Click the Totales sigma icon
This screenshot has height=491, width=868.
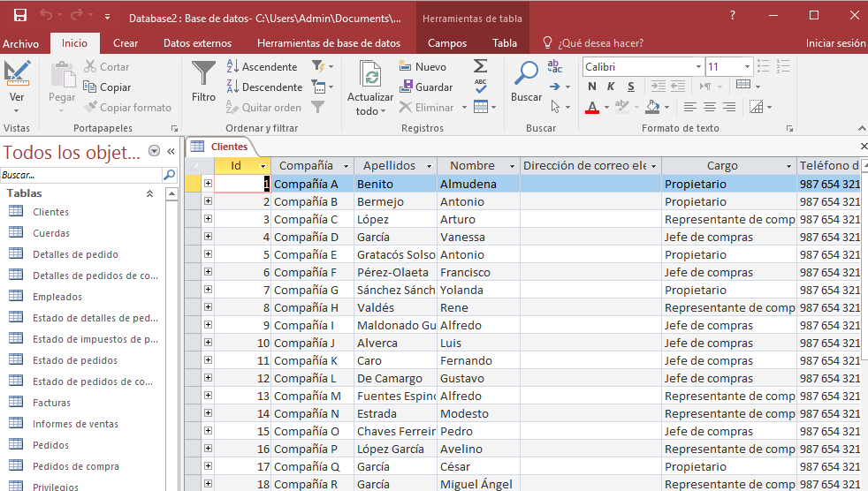[480, 66]
